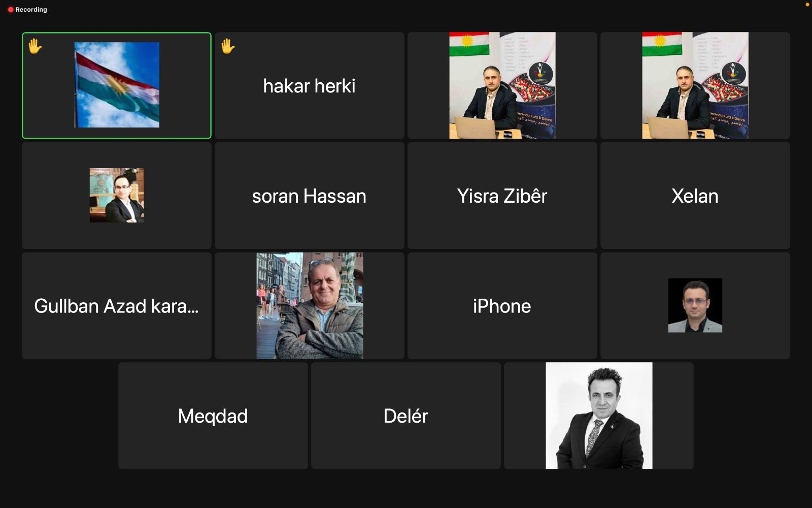
Task: Select the Yisra Zibêr participant tile
Action: [x=502, y=196]
